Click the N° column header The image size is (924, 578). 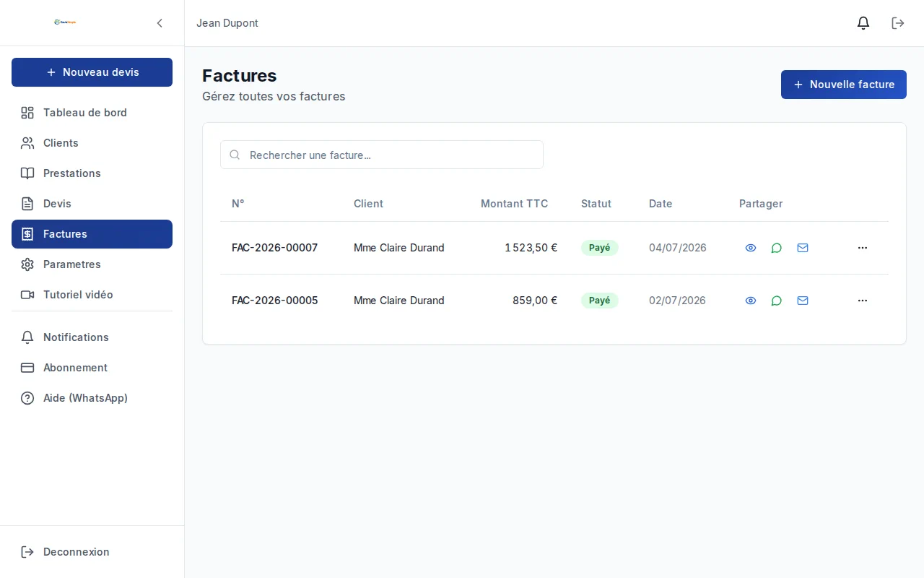(238, 204)
